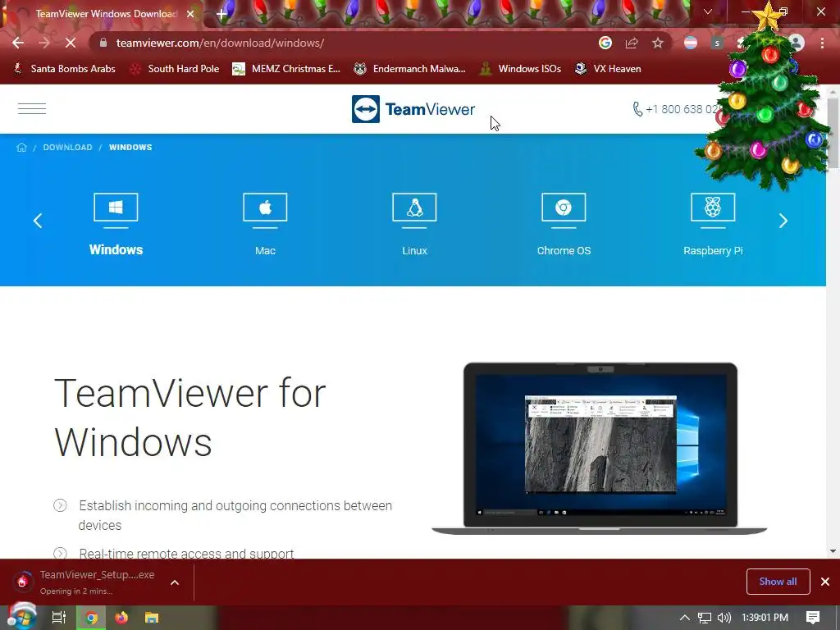
Task: Click the next platform carousel arrow
Action: 783,221
